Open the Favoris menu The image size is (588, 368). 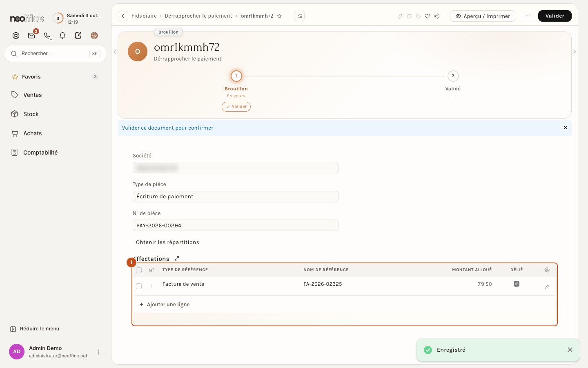[x=56, y=77]
